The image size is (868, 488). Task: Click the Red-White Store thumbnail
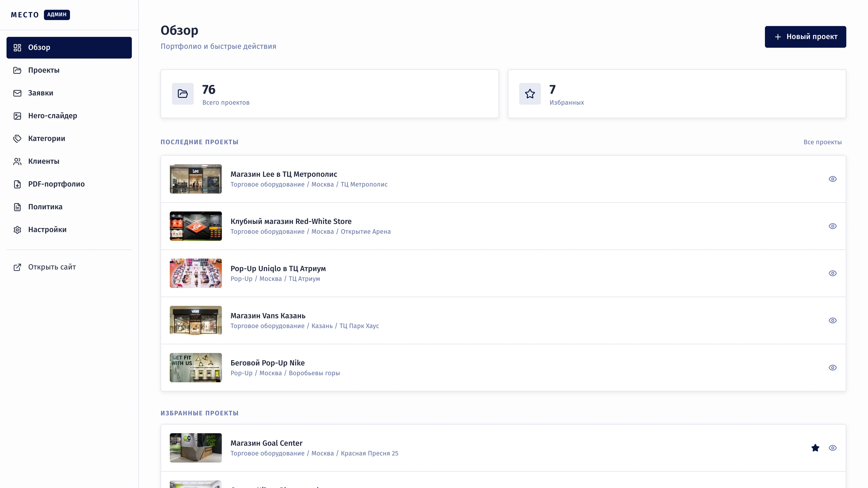tap(196, 226)
